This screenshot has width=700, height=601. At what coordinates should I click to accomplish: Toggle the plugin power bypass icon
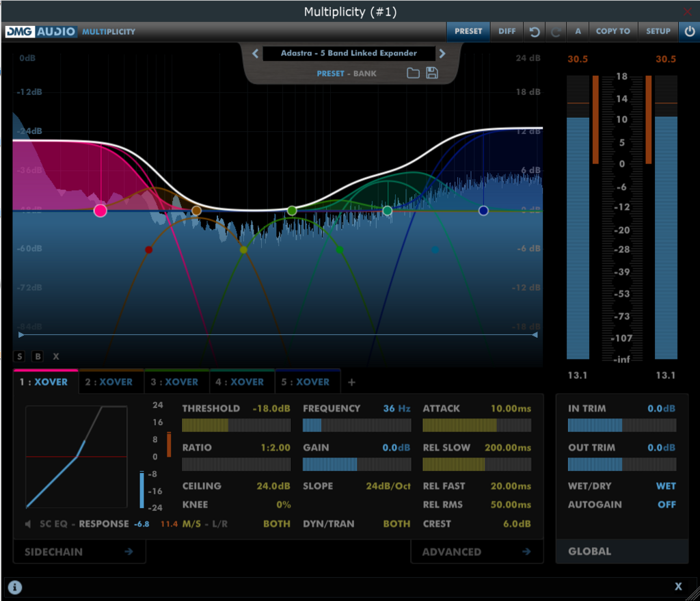(x=689, y=31)
